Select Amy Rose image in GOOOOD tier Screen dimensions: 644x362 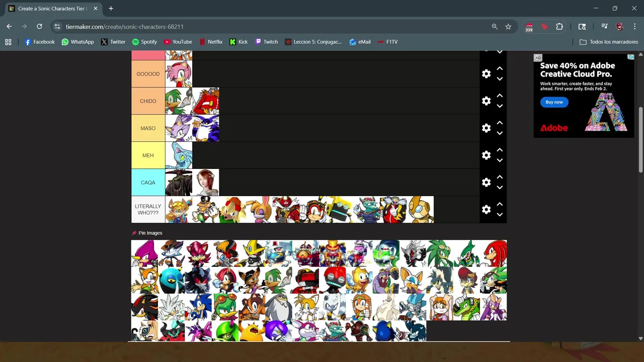(x=179, y=74)
